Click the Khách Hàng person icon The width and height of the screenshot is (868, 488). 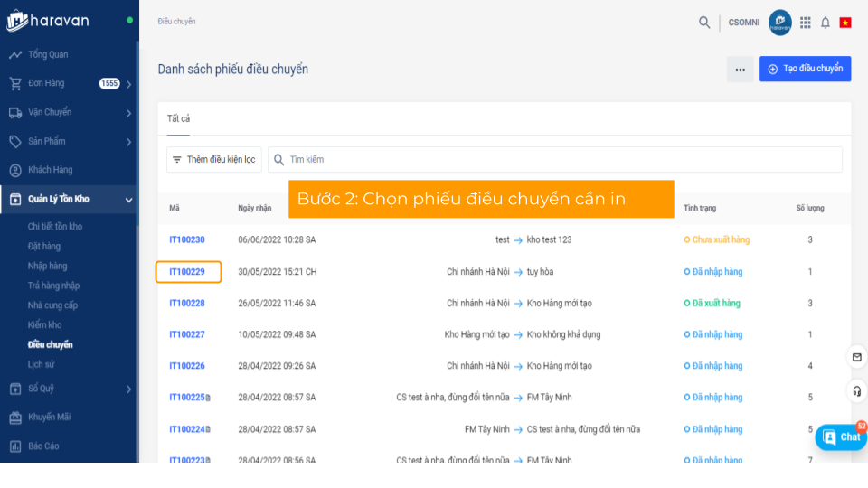click(15, 170)
